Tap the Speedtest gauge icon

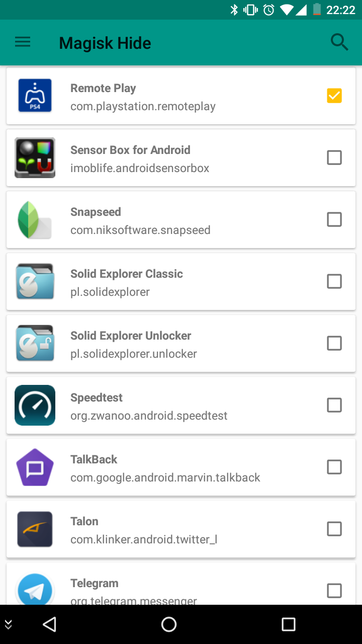click(35, 405)
